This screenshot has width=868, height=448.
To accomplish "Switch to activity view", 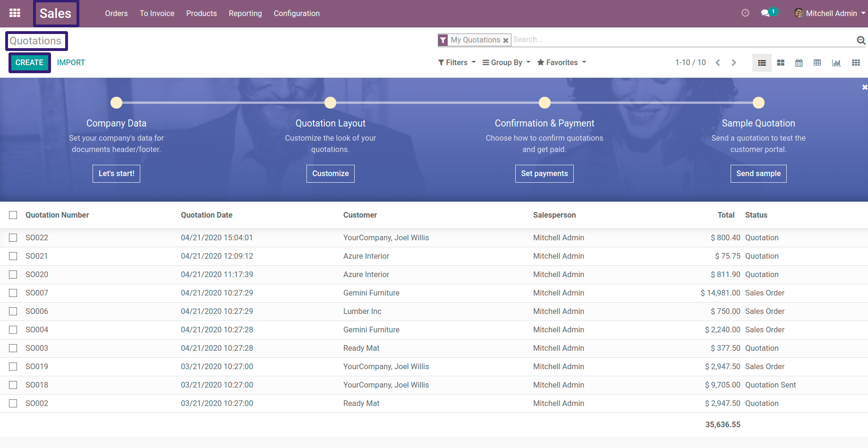I will pos(856,63).
